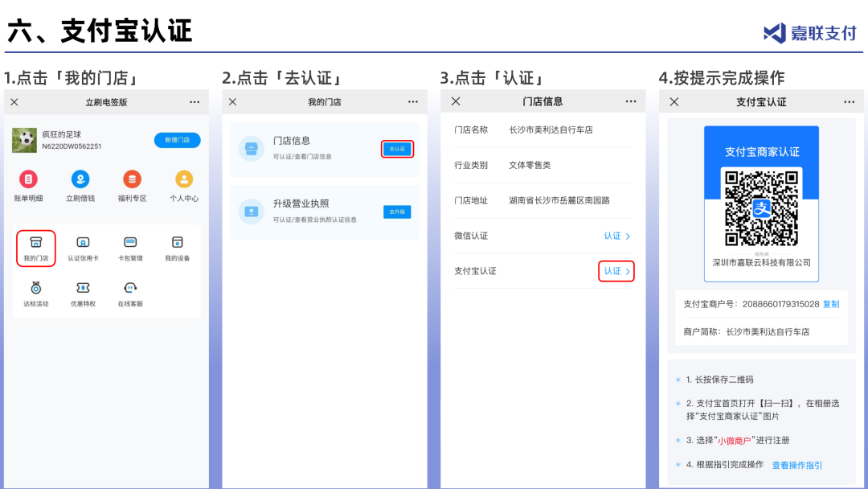The width and height of the screenshot is (868, 489).
Task: Select 湖南省长沙市岳麓区南园路 address value
Action: (559, 200)
